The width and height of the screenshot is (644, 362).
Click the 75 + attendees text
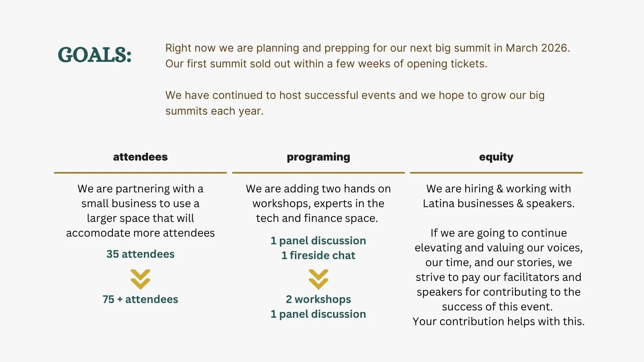point(140,299)
